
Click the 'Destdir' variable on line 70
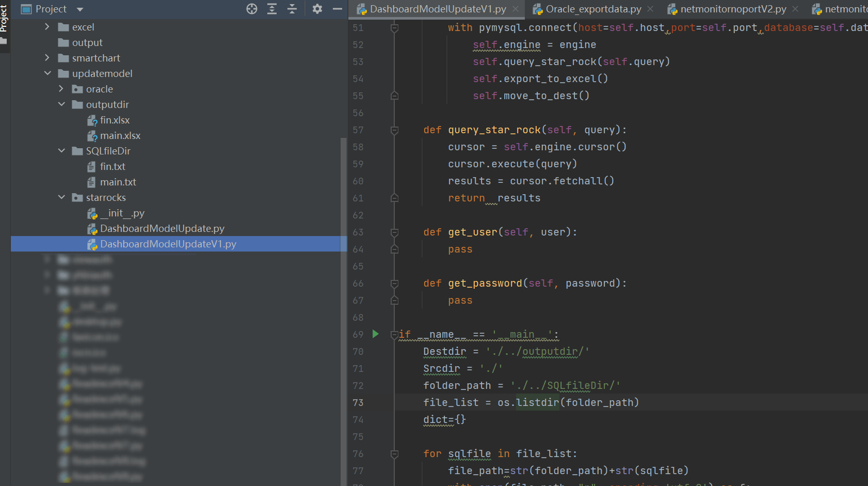(444, 351)
